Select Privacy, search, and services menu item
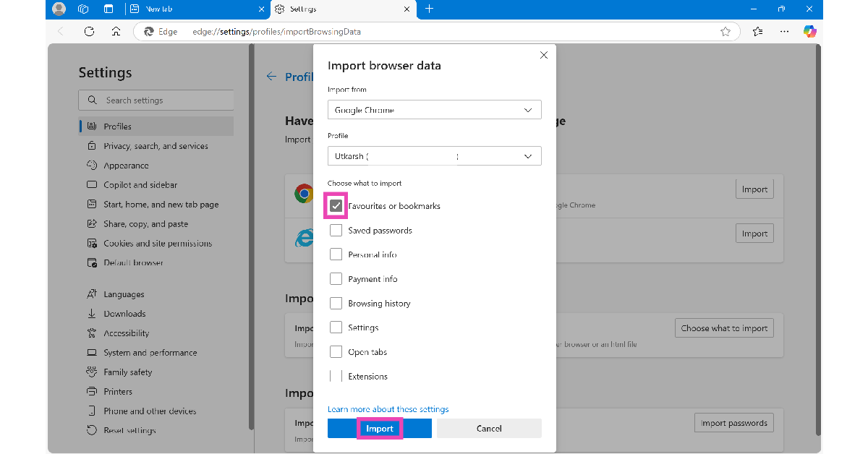 pos(156,146)
